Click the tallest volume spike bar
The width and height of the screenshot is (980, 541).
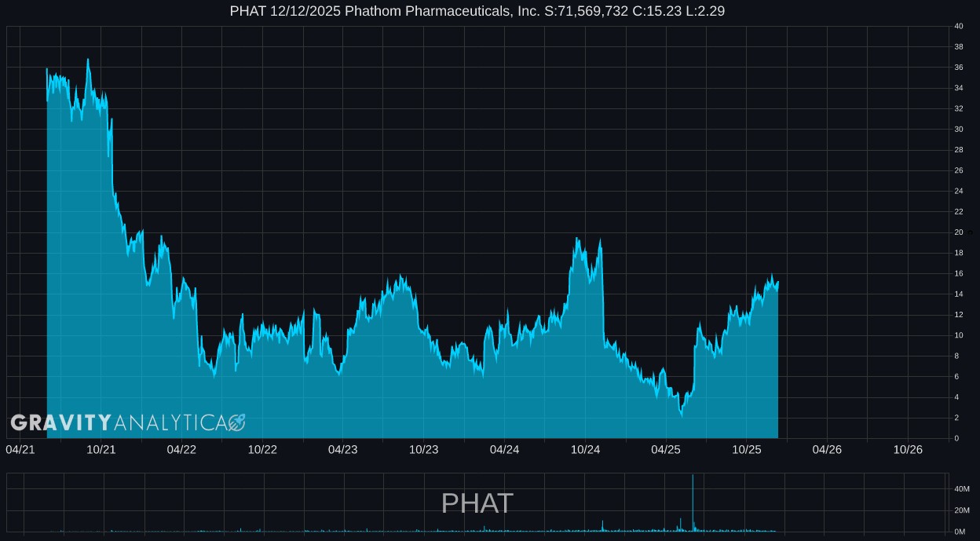coord(693,503)
